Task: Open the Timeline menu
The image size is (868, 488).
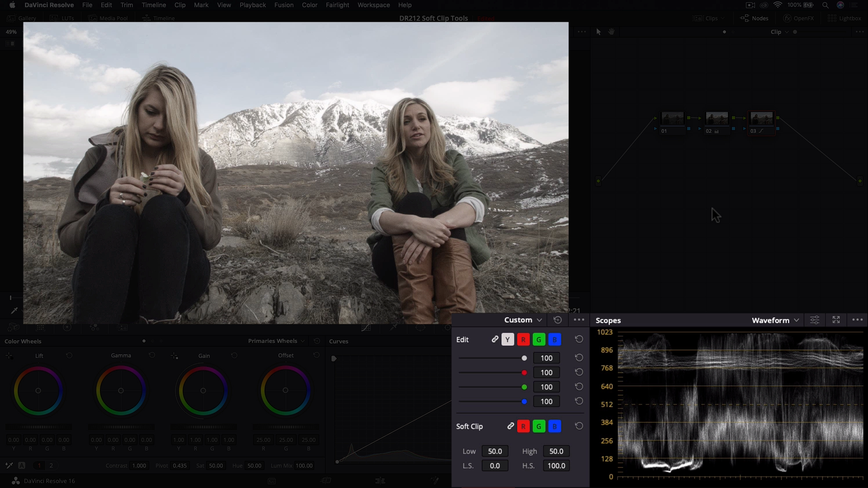Action: (x=154, y=5)
